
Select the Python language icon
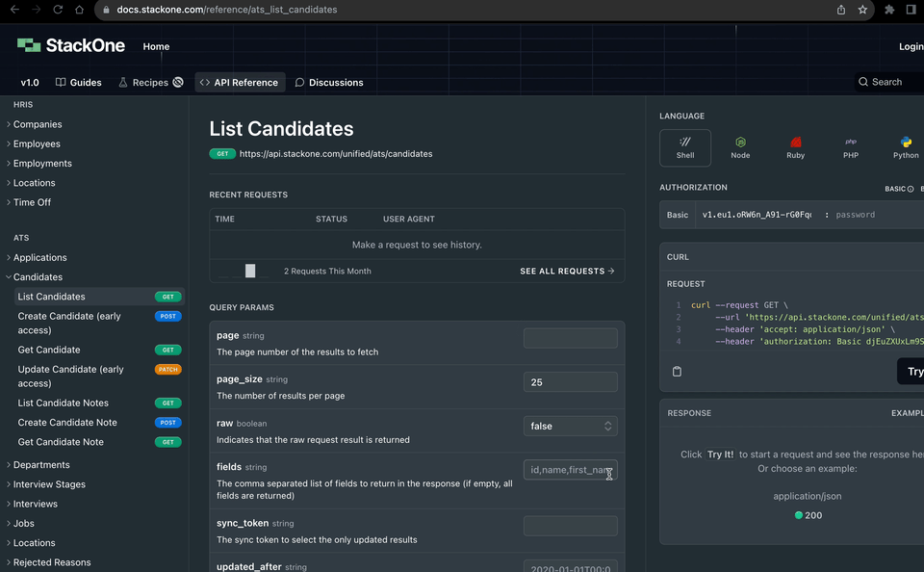click(905, 147)
